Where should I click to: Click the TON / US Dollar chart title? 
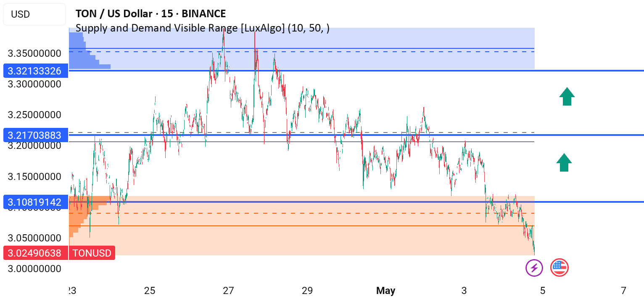(x=150, y=13)
